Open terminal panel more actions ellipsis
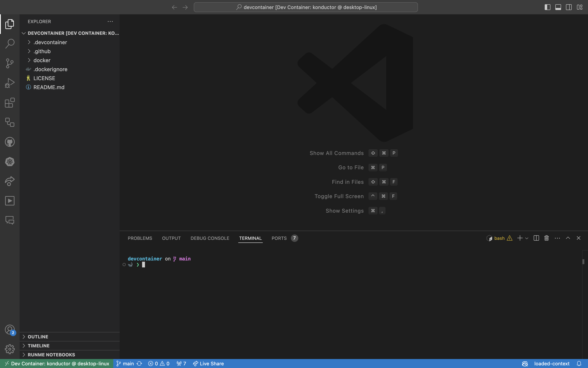 (x=557, y=238)
